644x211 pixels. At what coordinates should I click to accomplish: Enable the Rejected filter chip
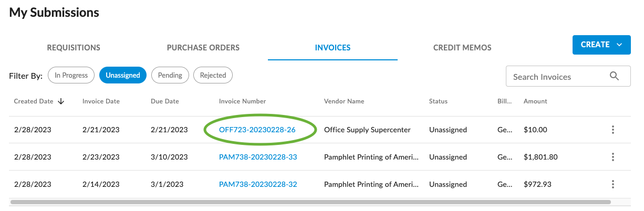coord(213,75)
